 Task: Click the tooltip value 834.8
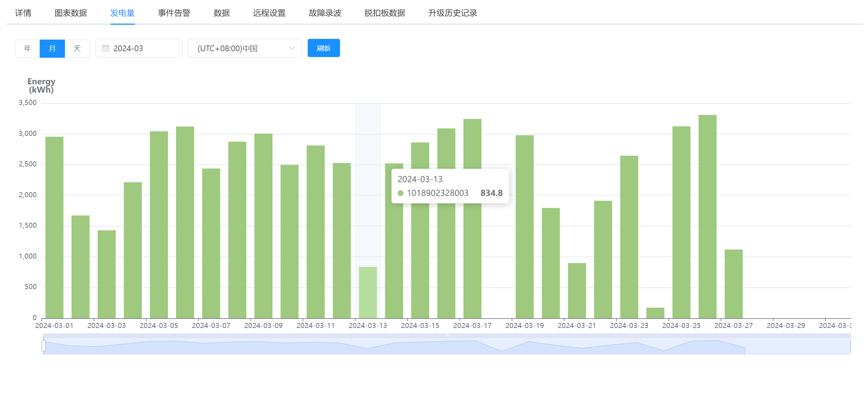pyautogui.click(x=491, y=193)
